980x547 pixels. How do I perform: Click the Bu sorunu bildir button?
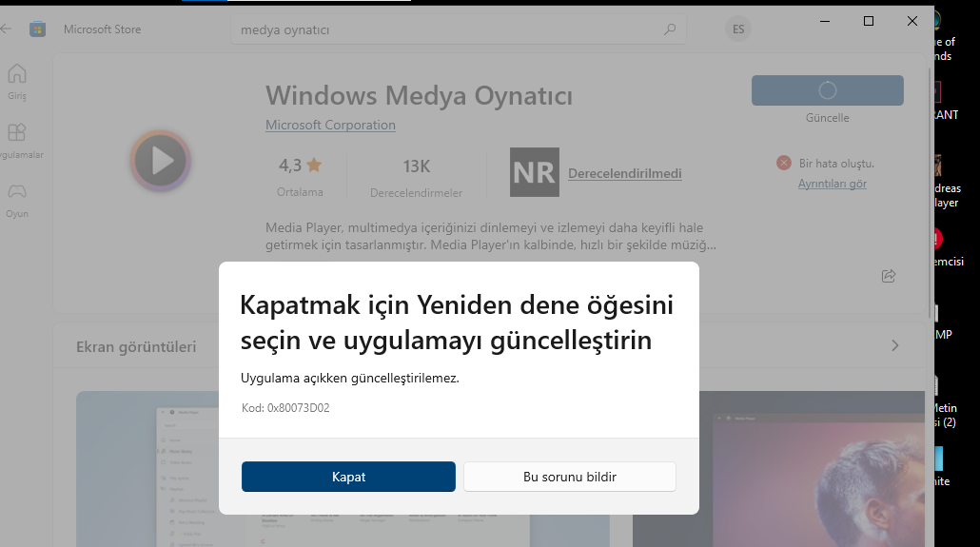coord(569,477)
